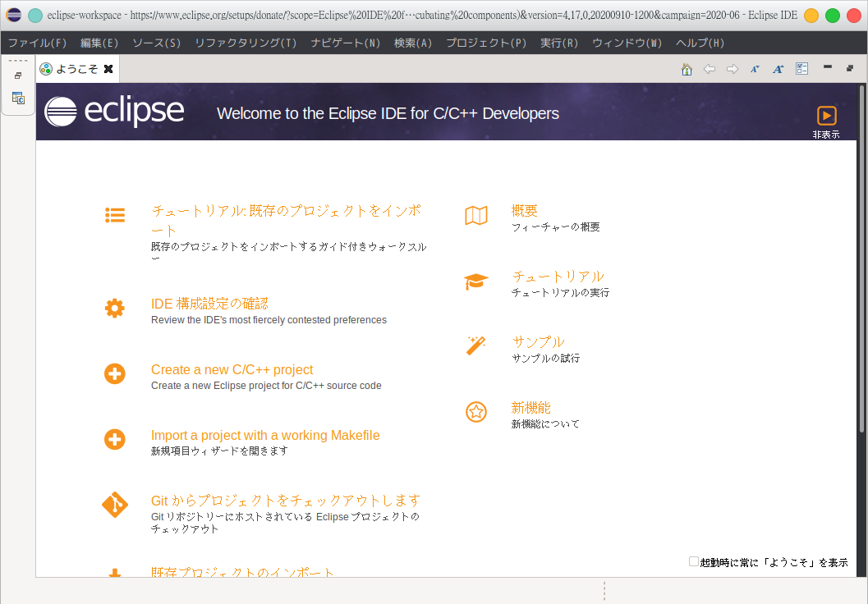The image size is (868, 604).
Task: Open the ナビゲート(N) menu
Action: [346, 43]
